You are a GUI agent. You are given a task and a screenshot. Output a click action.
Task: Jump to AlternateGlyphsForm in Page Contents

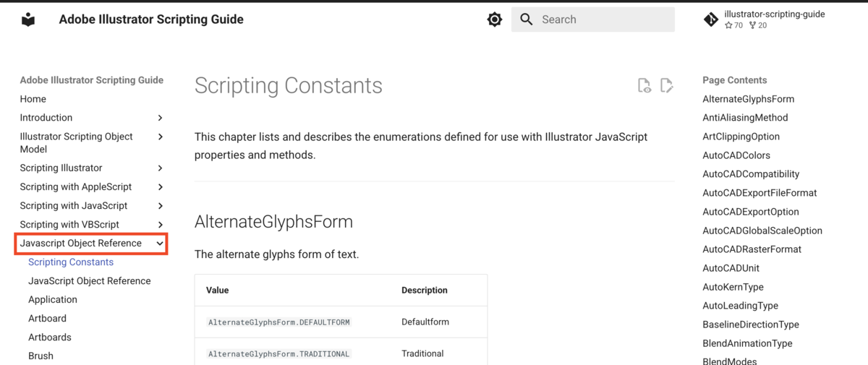[x=749, y=99]
